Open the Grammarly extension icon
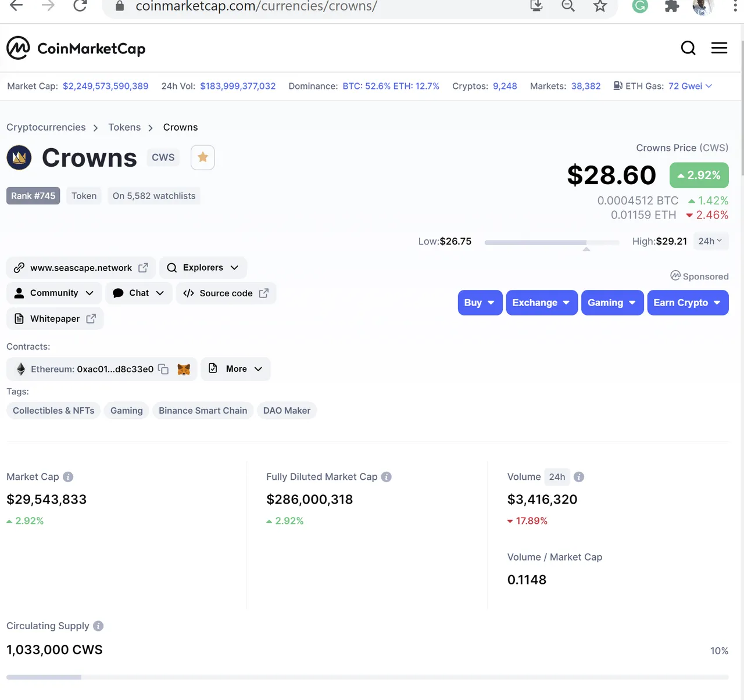 [640, 6]
